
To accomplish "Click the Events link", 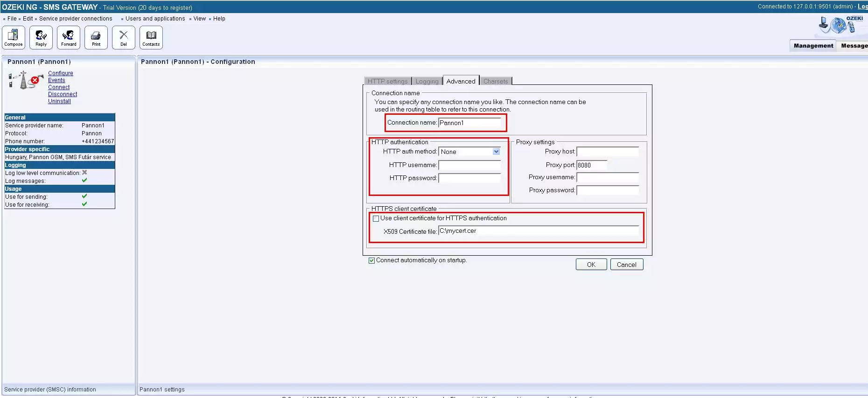I will pyautogui.click(x=56, y=80).
